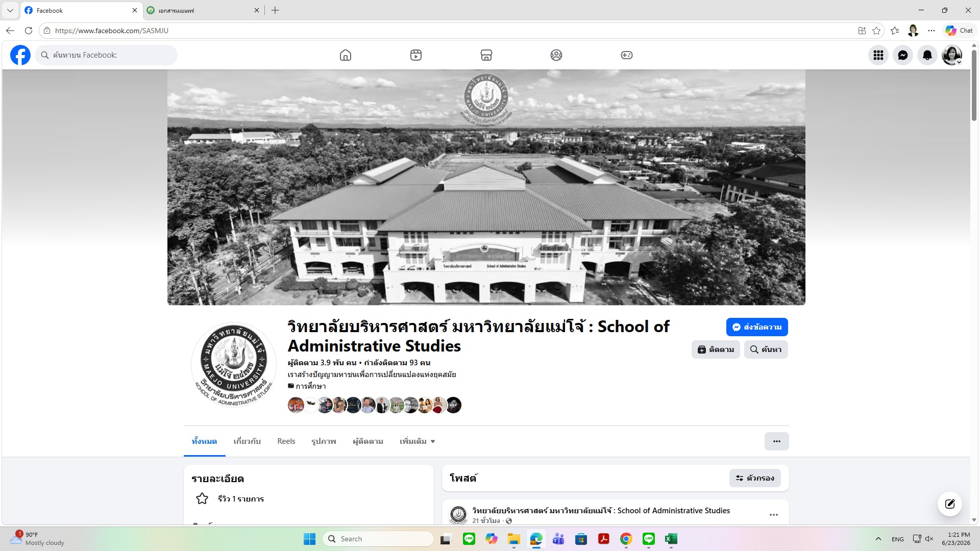Click the browser address bar URL
The width and height of the screenshot is (980, 551).
tap(111, 31)
